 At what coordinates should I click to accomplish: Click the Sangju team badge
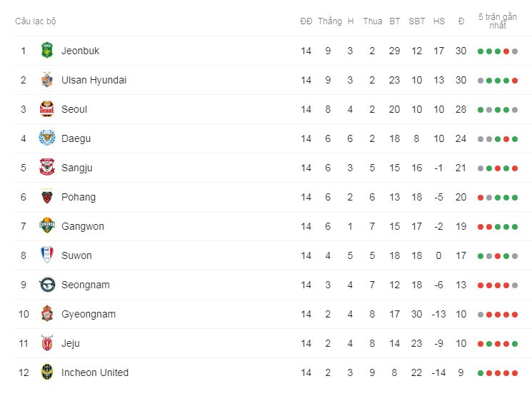(x=47, y=167)
